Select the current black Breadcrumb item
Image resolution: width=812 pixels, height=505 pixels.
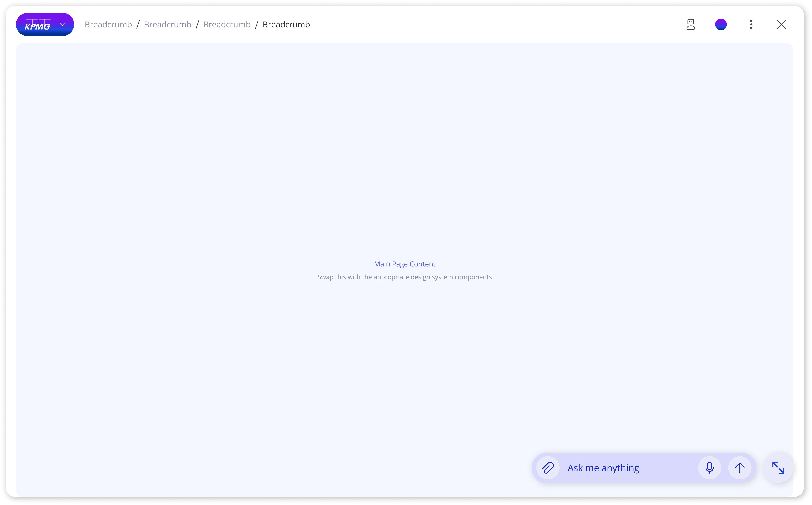click(286, 24)
